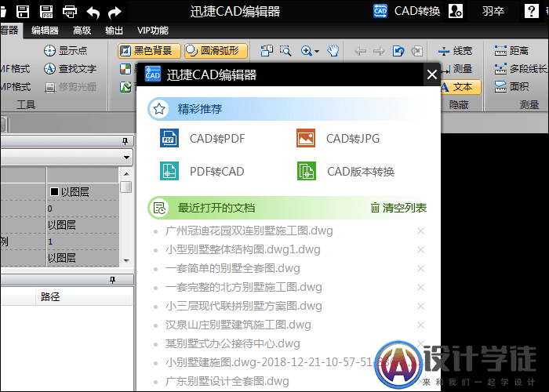Click 清空列表 to clear recent files
The height and width of the screenshot is (392, 549).
pos(398,208)
